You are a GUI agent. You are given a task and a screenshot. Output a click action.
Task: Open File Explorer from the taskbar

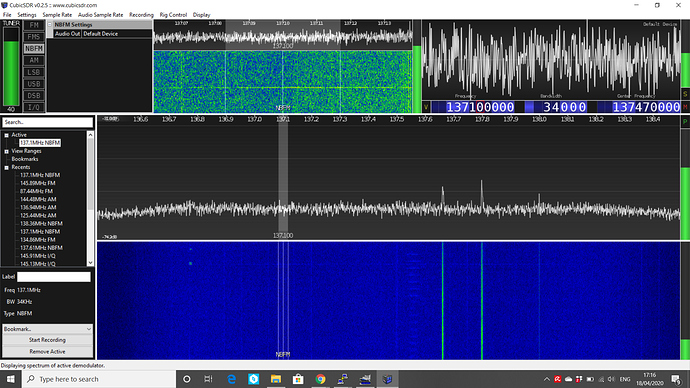click(276, 379)
